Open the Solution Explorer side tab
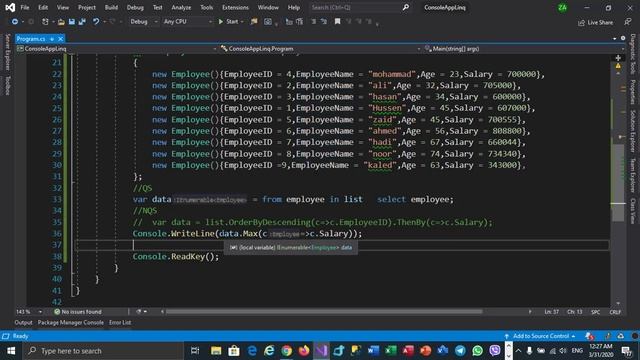This screenshot has height=360, width=640. click(633, 131)
